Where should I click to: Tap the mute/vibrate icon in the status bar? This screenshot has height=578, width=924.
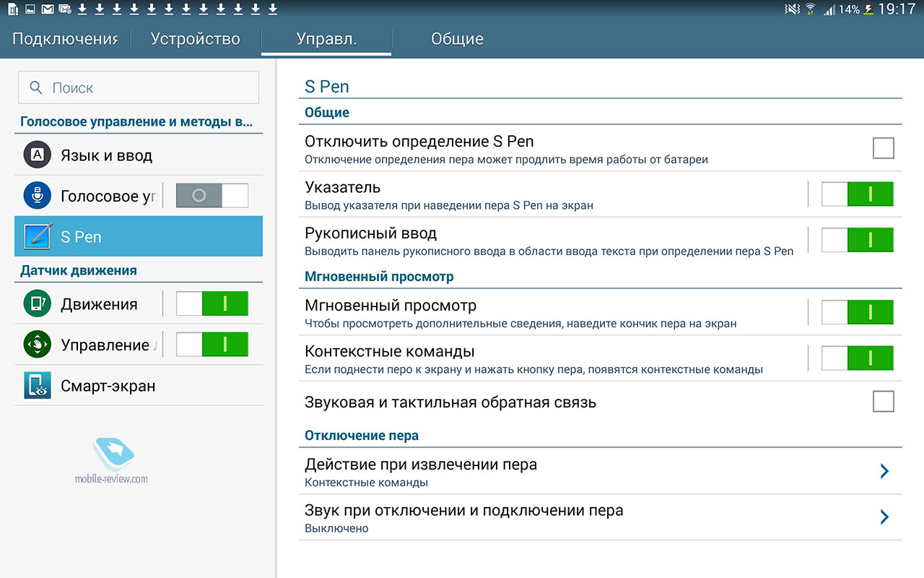(x=793, y=9)
